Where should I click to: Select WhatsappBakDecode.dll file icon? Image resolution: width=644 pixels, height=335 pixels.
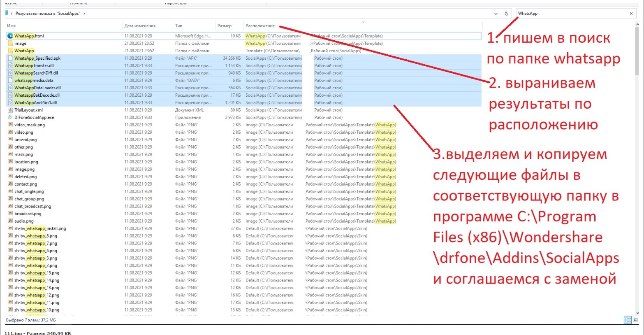coord(10,95)
